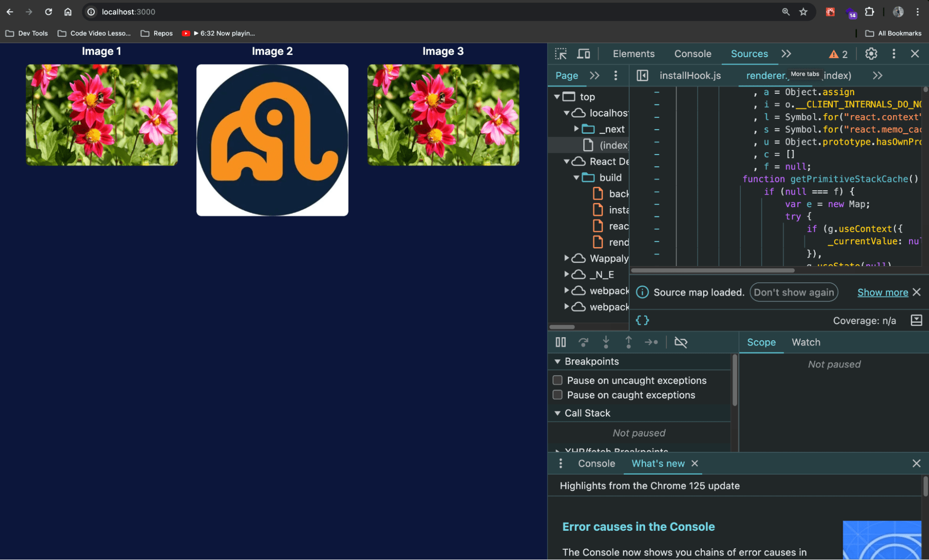Click the Image 2 elephant logo
This screenshot has width=929, height=560.
(272, 140)
